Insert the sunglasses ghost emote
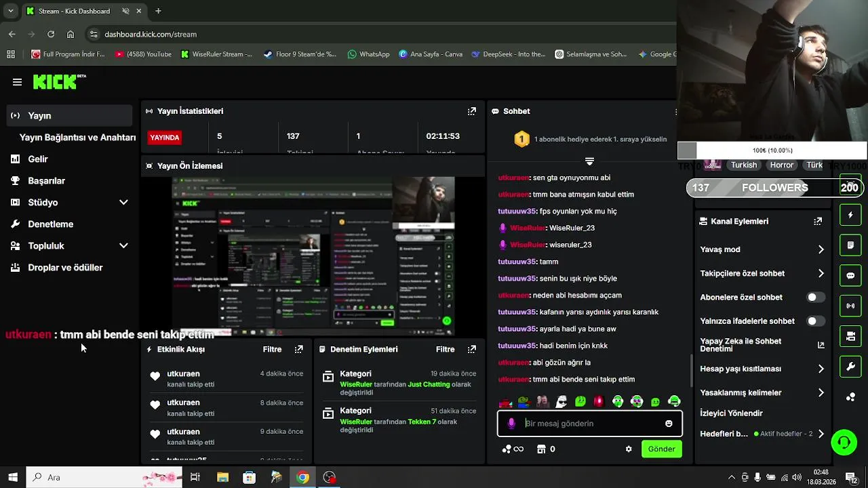Viewport: 868px width, 488px height. coord(561,401)
